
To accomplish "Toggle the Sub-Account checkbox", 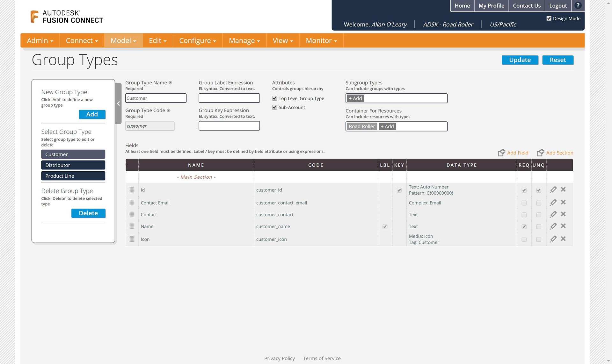I will tap(274, 107).
